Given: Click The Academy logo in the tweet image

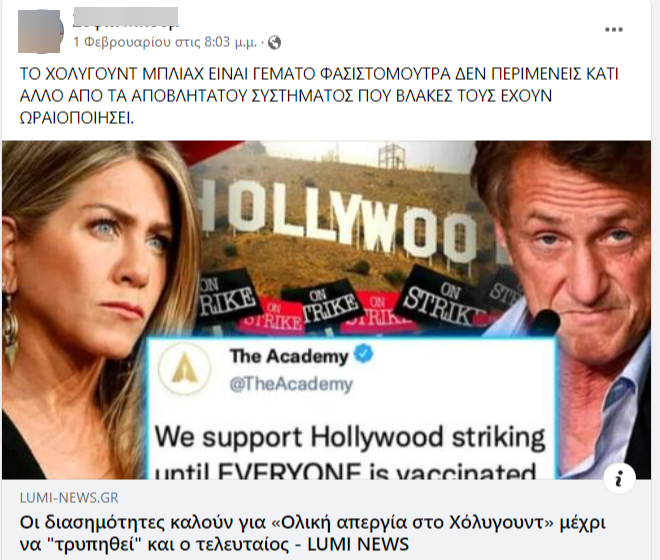Looking at the screenshot, I should (x=184, y=368).
